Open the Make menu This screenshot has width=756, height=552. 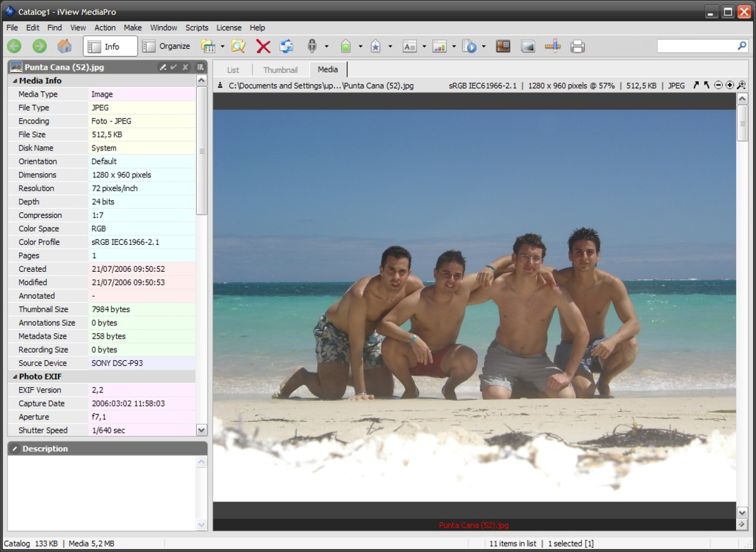tap(133, 28)
